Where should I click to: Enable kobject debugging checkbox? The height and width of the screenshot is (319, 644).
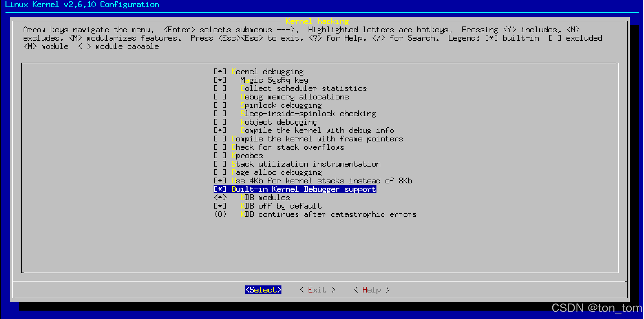(220, 122)
